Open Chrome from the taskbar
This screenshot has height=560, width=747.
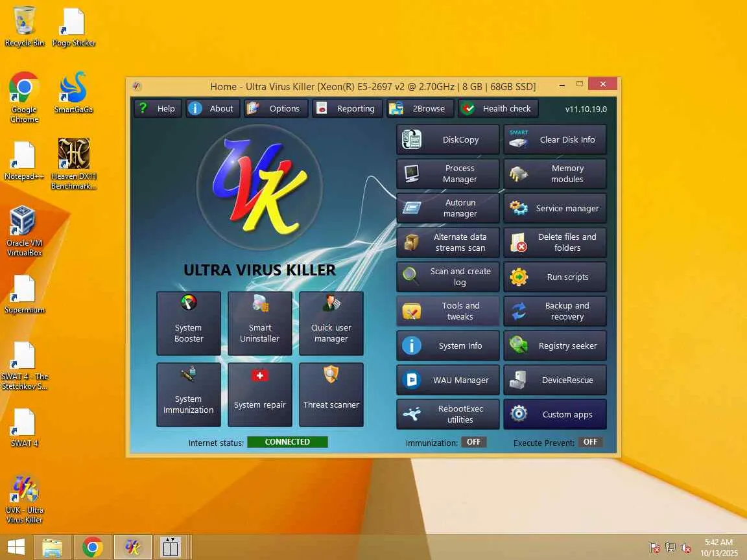[93, 547]
